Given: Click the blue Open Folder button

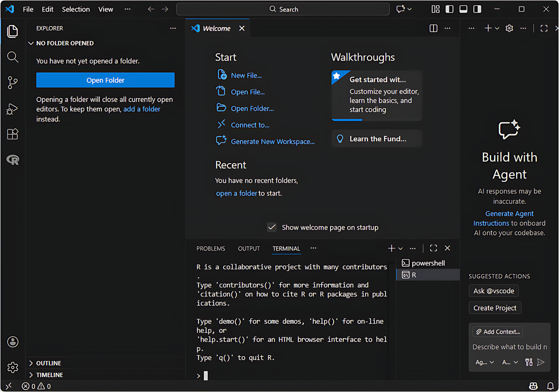Looking at the screenshot, I should point(105,80).
